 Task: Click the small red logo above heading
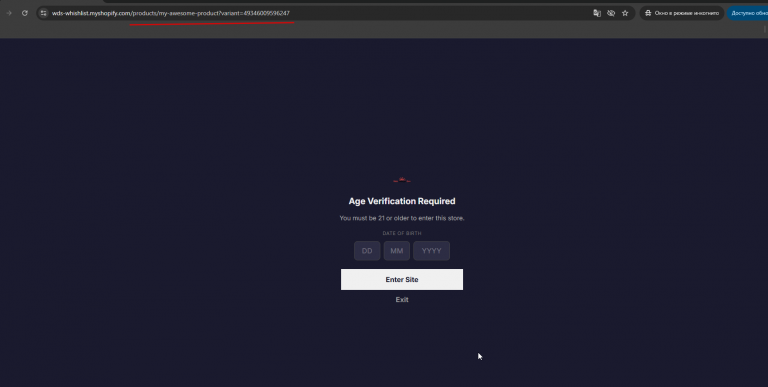(402, 180)
